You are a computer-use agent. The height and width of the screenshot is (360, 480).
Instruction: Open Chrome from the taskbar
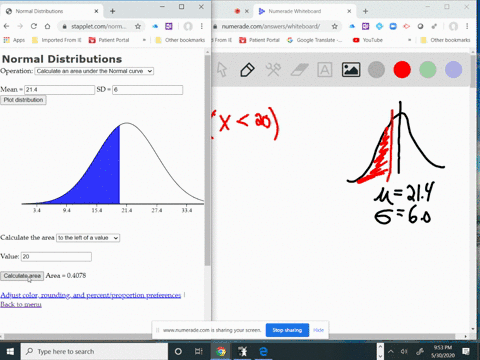pos(221,351)
